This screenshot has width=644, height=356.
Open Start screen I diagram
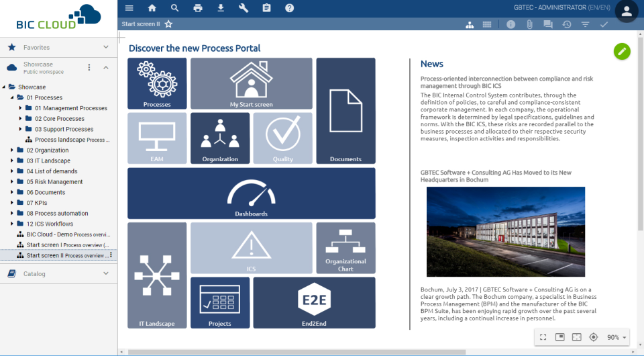(x=62, y=245)
